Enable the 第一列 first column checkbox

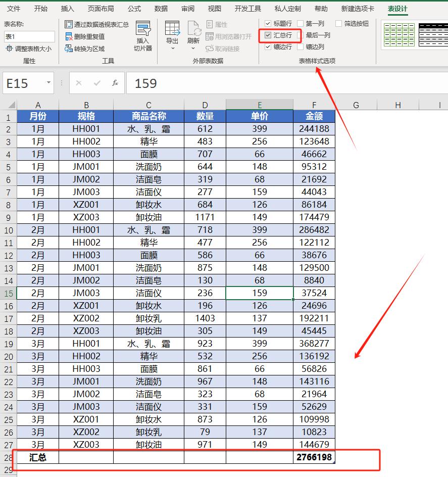(300, 23)
